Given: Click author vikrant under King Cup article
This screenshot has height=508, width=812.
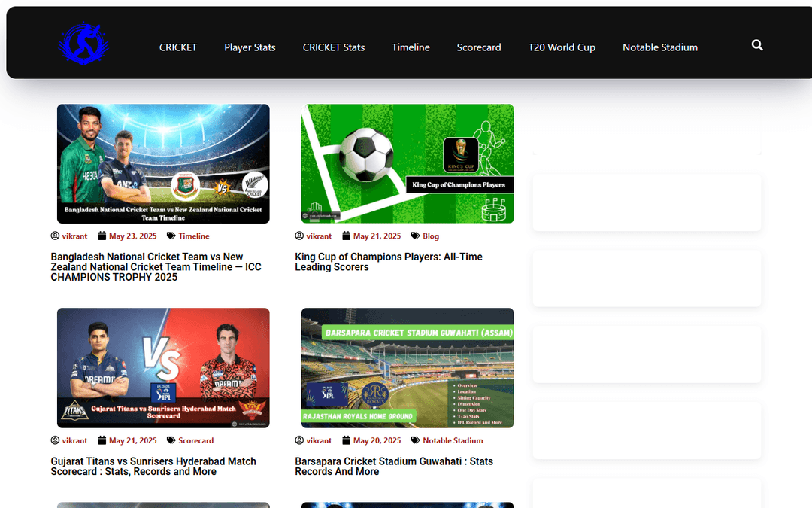Looking at the screenshot, I should point(319,236).
